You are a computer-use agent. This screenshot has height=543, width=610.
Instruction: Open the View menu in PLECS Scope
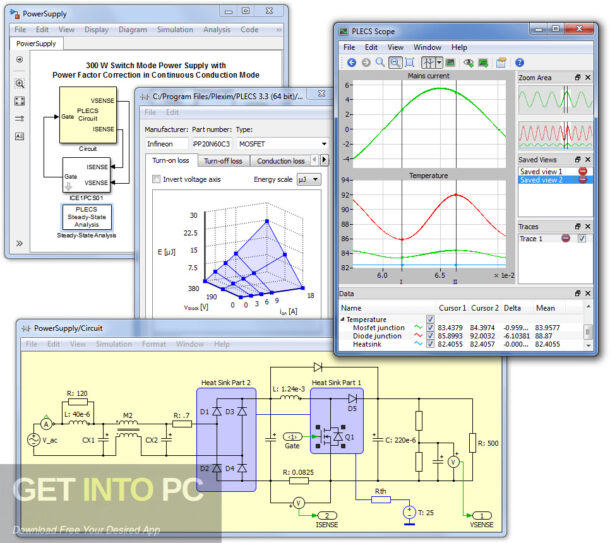(395, 47)
